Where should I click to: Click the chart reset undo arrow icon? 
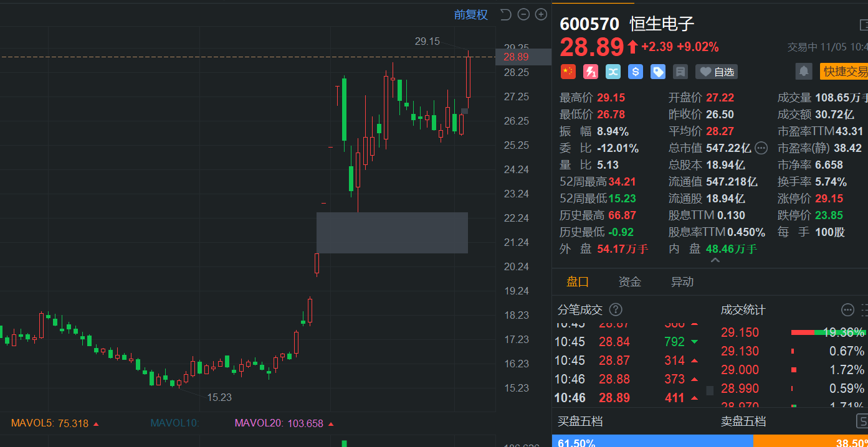(x=505, y=14)
